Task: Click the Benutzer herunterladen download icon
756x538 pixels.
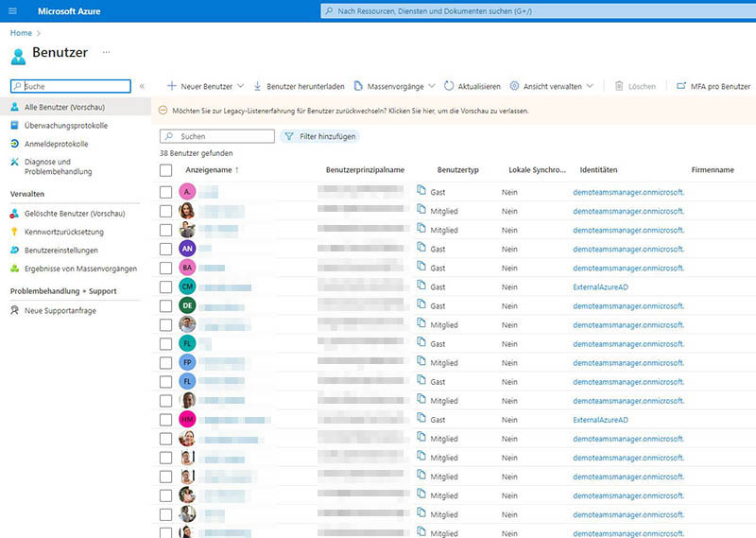Action: coord(257,86)
